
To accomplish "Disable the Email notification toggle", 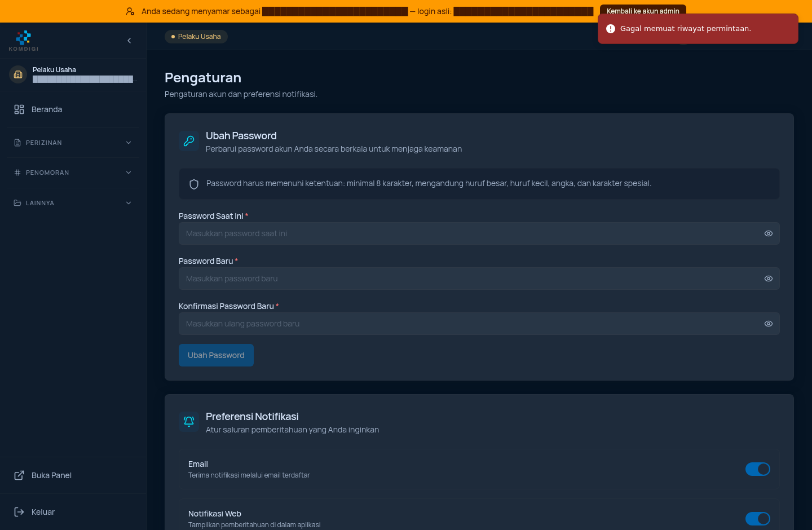I will click(758, 469).
